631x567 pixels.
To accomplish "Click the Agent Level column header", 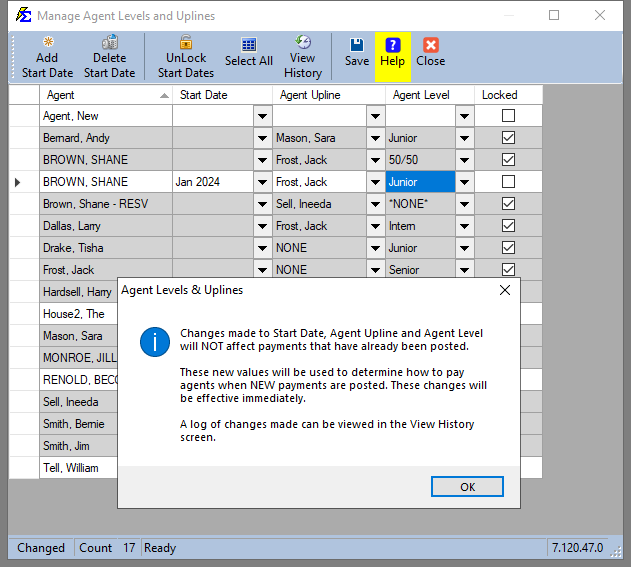I will coord(420,95).
